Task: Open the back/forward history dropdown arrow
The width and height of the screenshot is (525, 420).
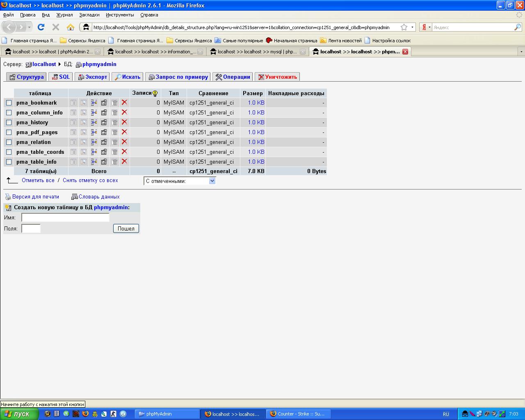Action: (29, 27)
